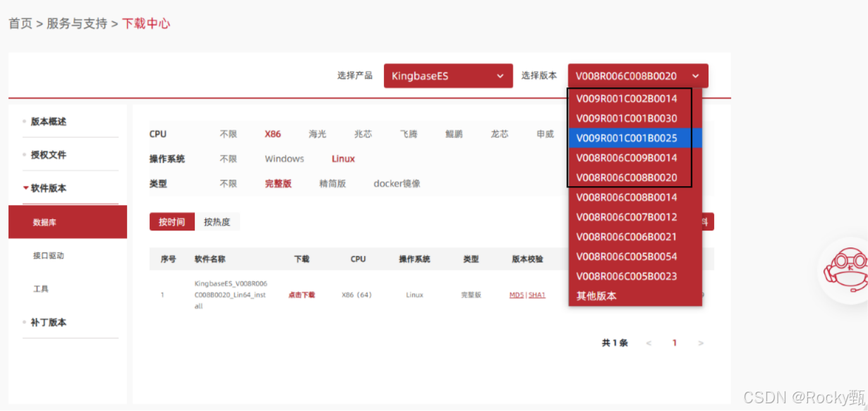Open the KingbaseES product dropdown
Screen dimensions: 868x411
pos(448,76)
